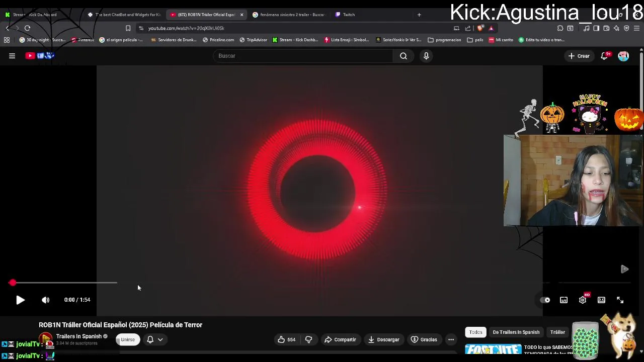Viewport: 644px width, 362px height.
Task: Dislike the video with thumbs down
Action: tap(309, 340)
